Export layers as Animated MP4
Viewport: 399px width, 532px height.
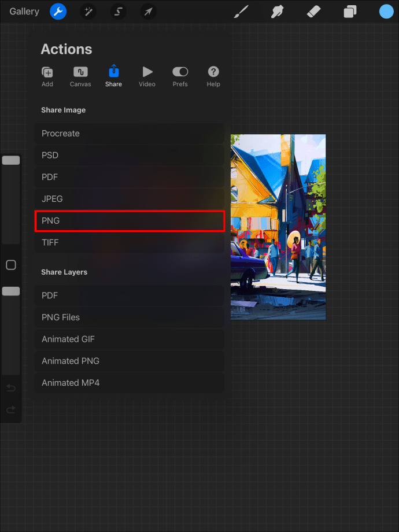point(130,383)
